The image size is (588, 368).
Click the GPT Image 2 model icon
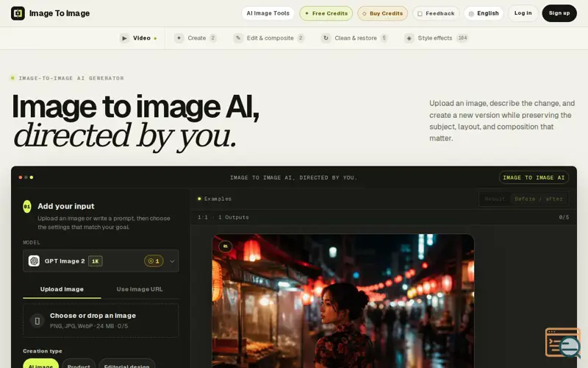[34, 261]
